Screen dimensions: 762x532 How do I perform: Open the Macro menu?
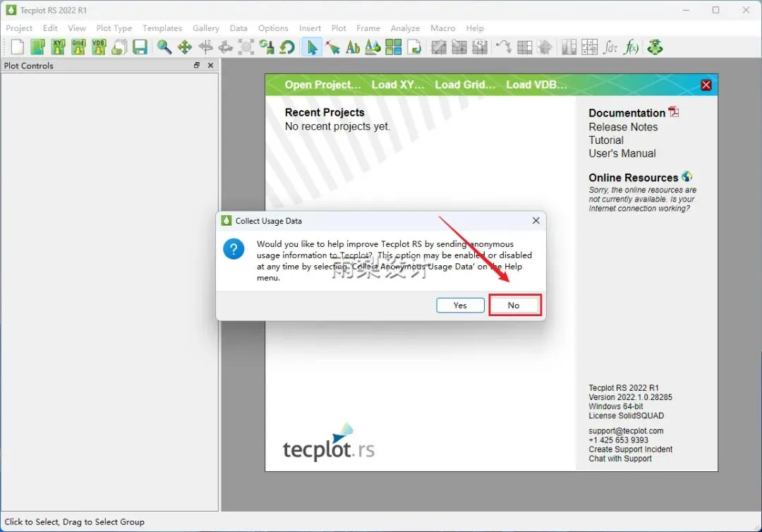pyautogui.click(x=442, y=28)
